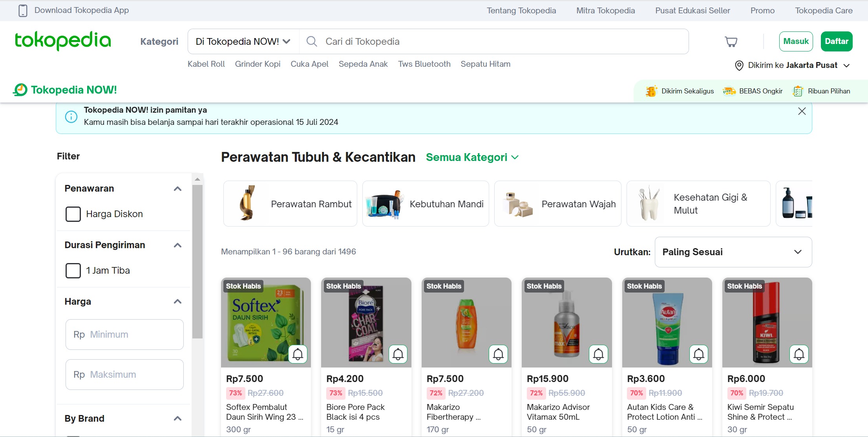
Task: Click the info icon in the banner
Action: (71, 117)
